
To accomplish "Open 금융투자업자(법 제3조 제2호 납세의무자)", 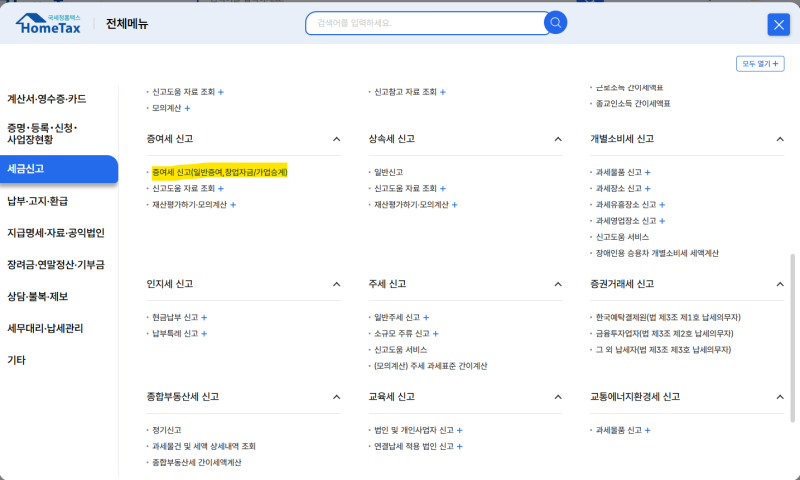I will 664,334.
